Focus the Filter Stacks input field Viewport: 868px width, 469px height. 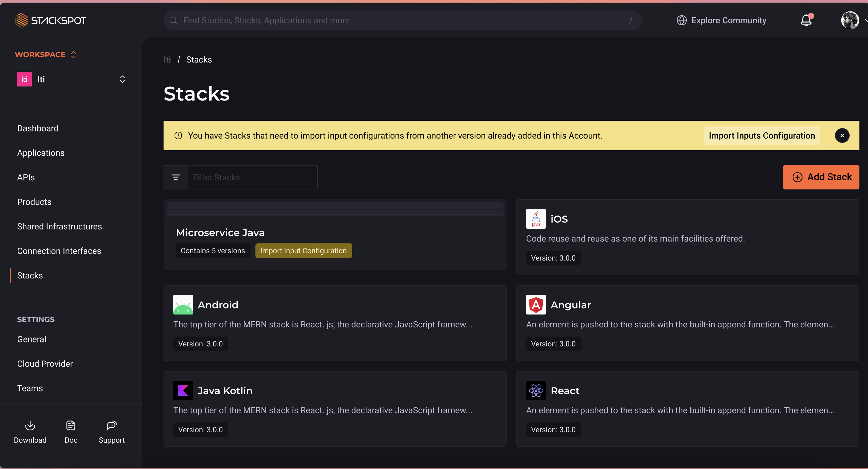point(252,177)
